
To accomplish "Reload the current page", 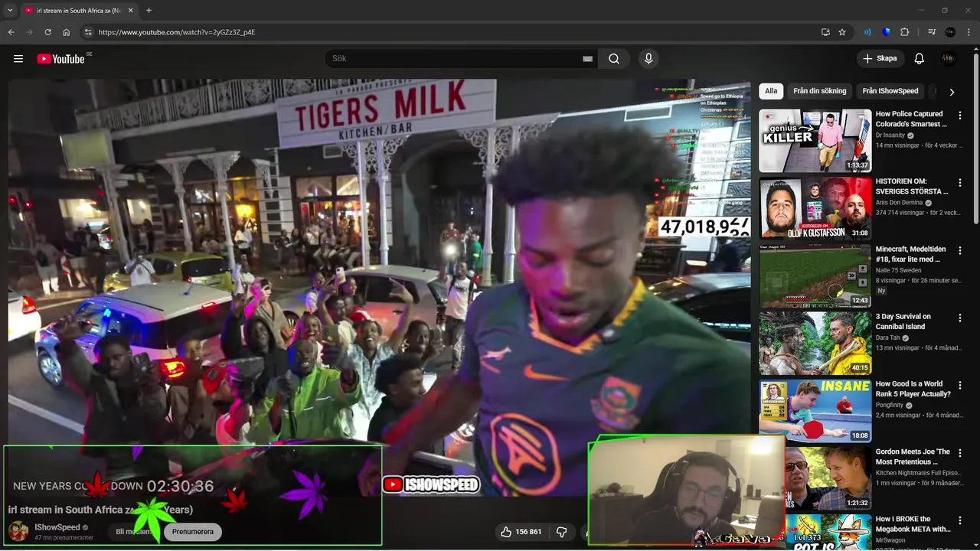I will tap(47, 32).
